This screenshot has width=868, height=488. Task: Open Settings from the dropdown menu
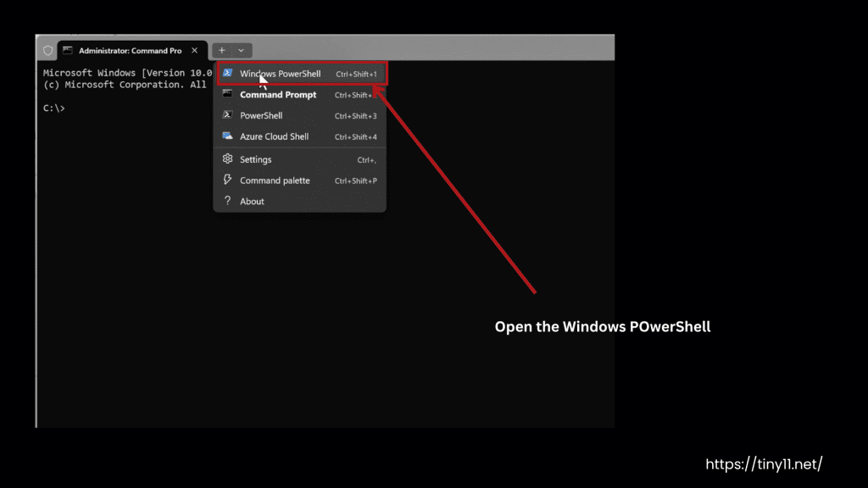coord(257,159)
